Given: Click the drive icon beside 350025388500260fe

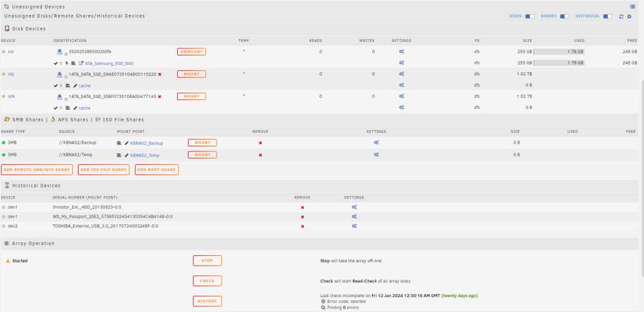Looking at the screenshot, I should pos(59,52).
